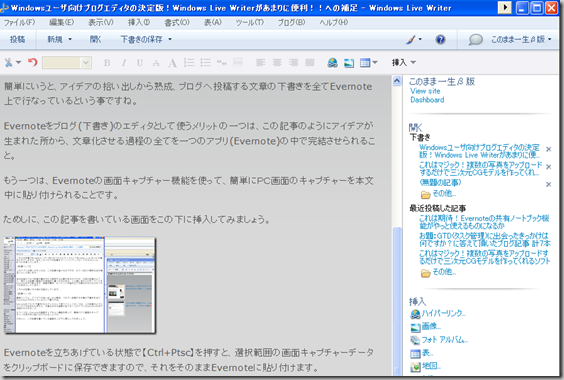Click the 投稿 publish button
Image resolution: width=564 pixels, height=380 pixels.
click(x=17, y=39)
